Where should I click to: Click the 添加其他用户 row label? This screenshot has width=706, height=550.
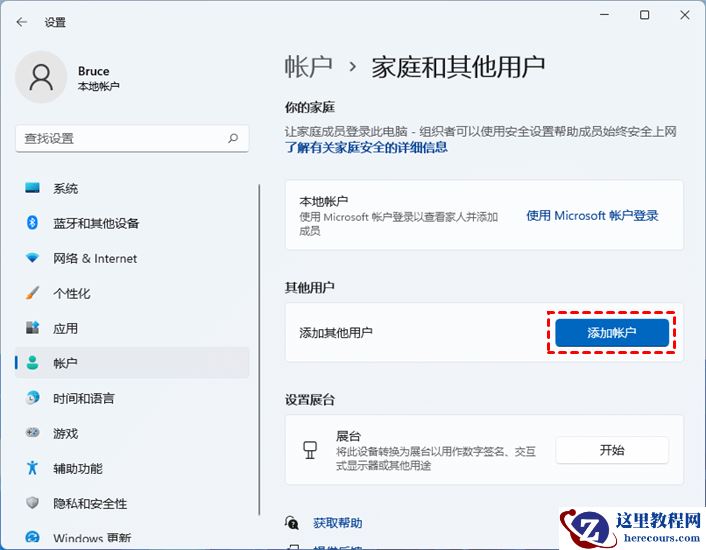coord(335,333)
